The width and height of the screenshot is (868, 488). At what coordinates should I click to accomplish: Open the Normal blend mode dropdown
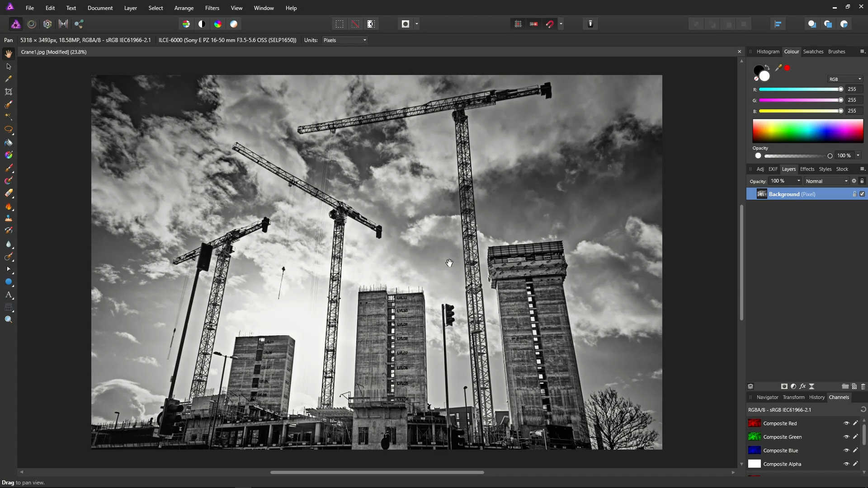[x=826, y=181]
